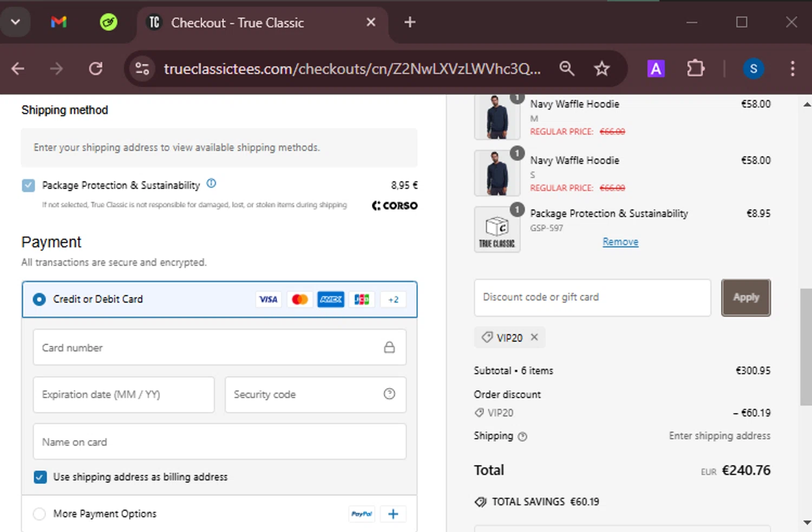Click the site information icon in address bar
The image size is (812, 532).
(x=142, y=69)
